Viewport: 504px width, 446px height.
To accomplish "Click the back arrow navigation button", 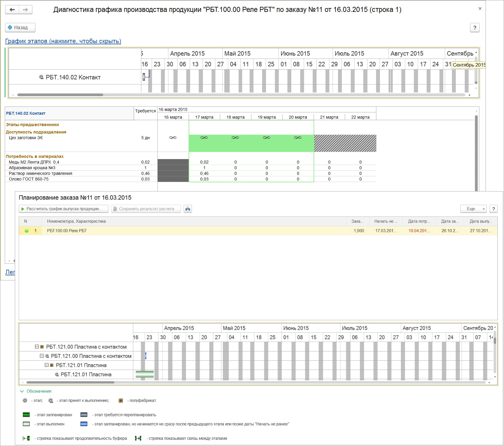I will pos(12,10).
